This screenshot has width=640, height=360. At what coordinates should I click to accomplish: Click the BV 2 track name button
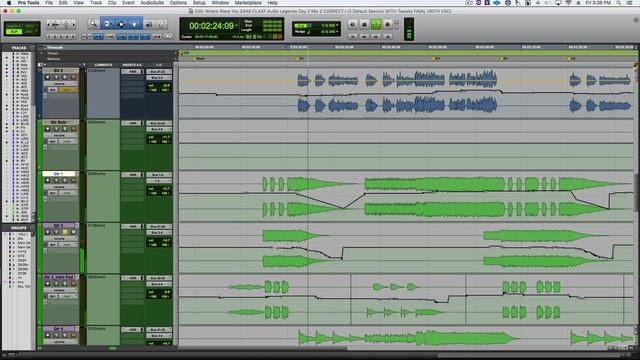[x=59, y=71]
